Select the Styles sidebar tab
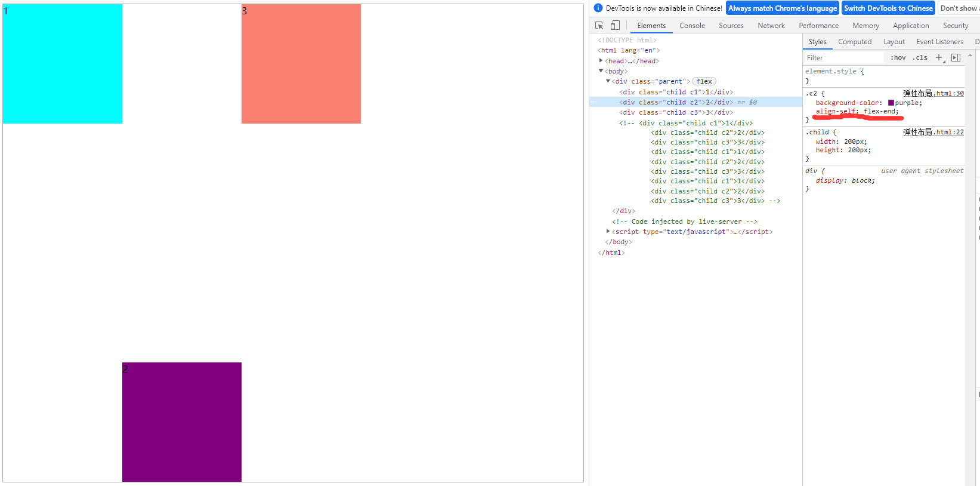Image resolution: width=980 pixels, height=486 pixels. tap(817, 42)
